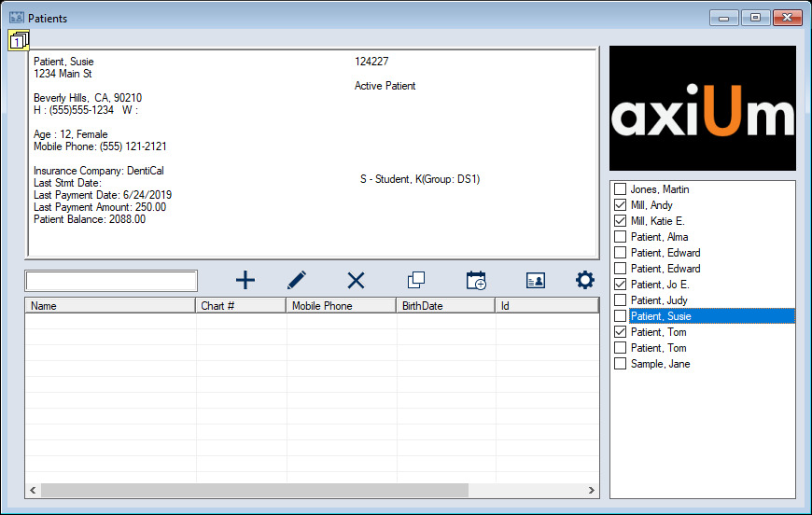Click the horizontal scrollbar thumb in the grid
Screen dimensions: 812x515
coord(254,491)
